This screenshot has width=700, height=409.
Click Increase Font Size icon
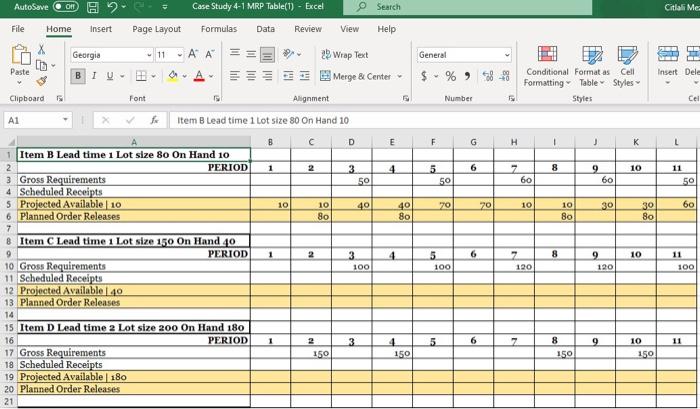(x=193, y=54)
